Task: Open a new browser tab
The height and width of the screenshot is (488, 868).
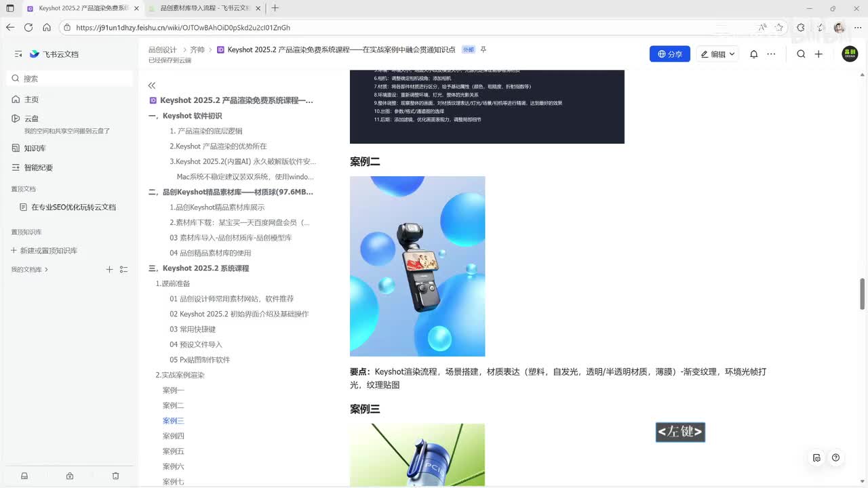Action: [x=275, y=8]
